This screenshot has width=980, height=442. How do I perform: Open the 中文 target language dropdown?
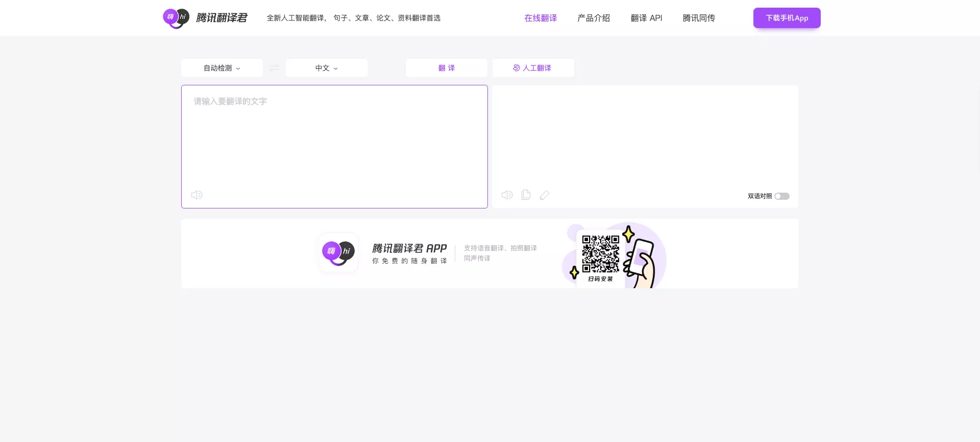pos(326,68)
